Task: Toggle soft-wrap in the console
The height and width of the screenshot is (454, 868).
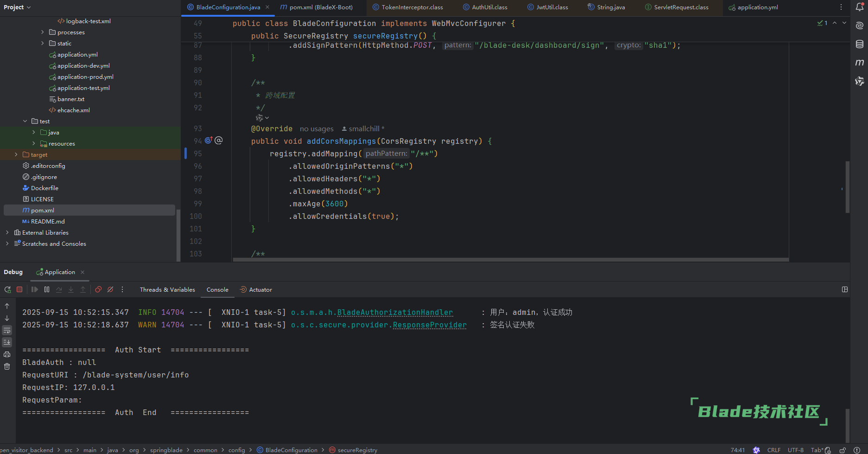Action: (7, 330)
